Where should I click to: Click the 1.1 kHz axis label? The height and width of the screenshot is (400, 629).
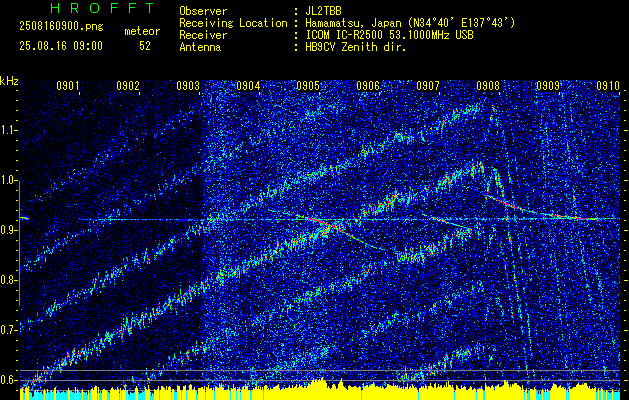(8, 130)
